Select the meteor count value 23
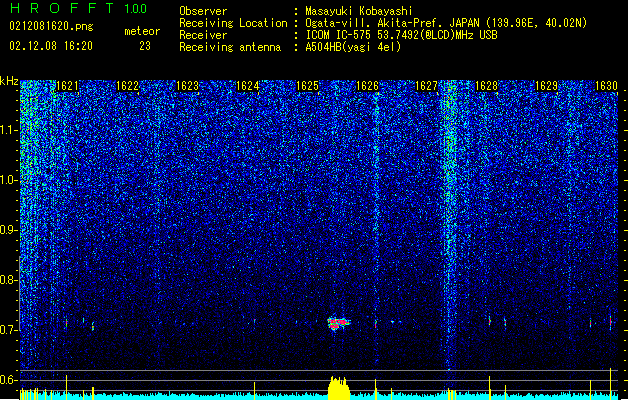 pyautogui.click(x=145, y=46)
